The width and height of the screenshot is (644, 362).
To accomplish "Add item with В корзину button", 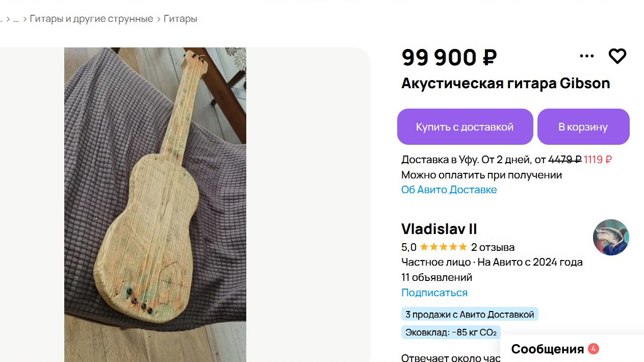I will 583,127.
